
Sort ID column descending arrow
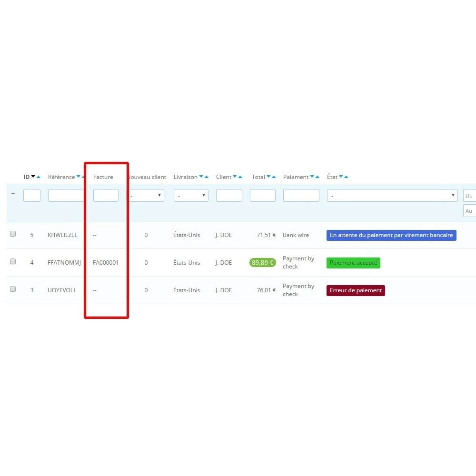(x=33, y=177)
